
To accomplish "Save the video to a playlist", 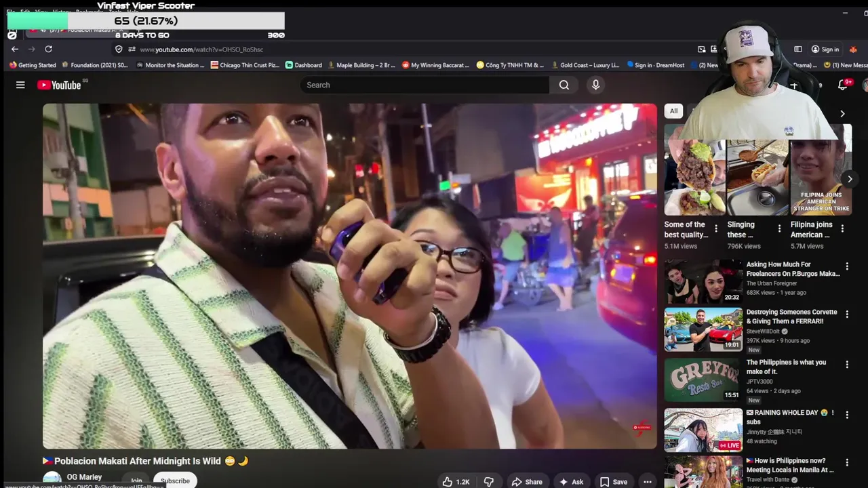I will pos(614,482).
